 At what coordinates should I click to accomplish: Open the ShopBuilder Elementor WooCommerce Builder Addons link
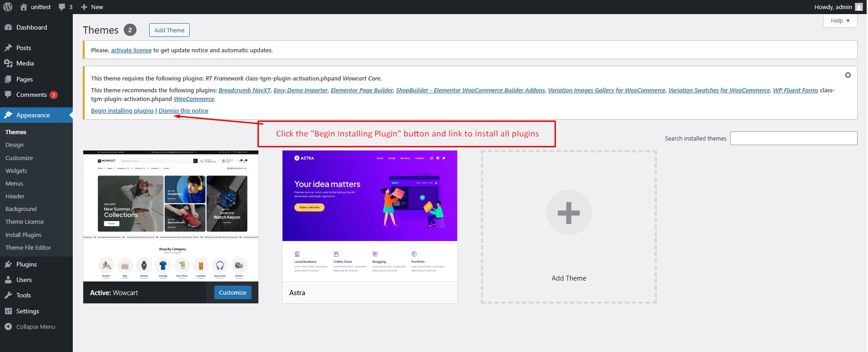pos(470,90)
